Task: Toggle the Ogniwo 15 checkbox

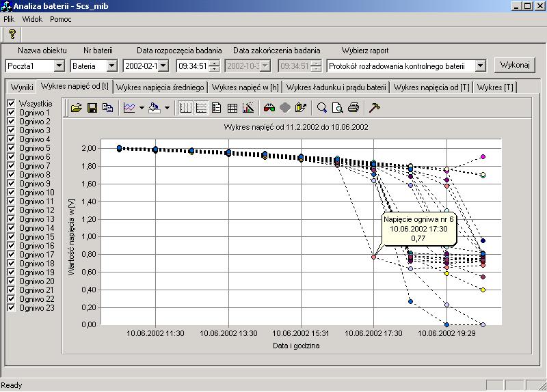Action: [11, 237]
